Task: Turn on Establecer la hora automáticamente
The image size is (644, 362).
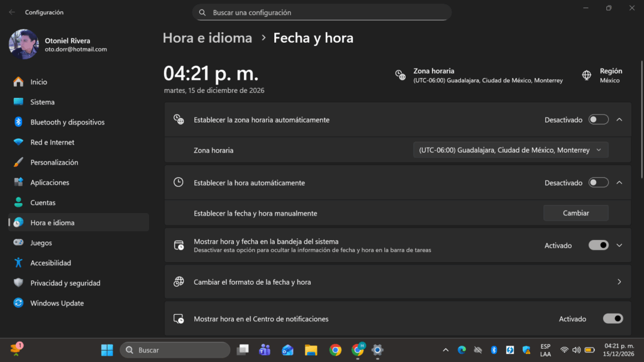Action: coord(599,182)
